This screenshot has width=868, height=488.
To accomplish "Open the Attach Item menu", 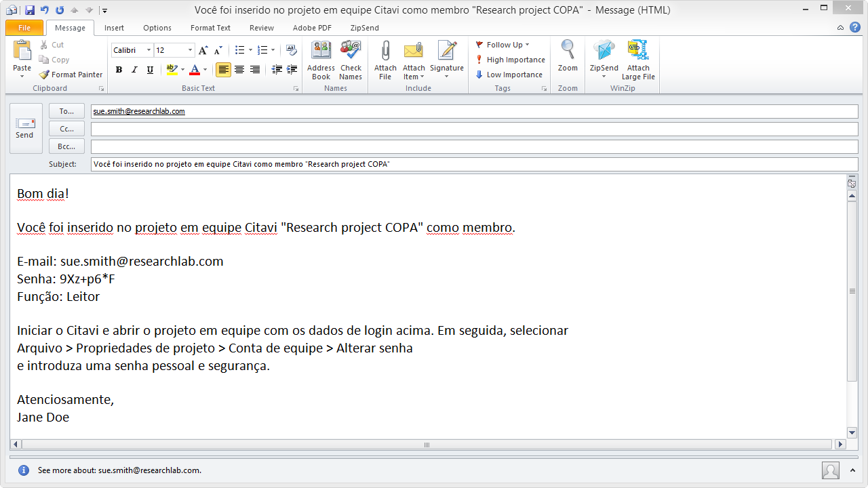I will (x=414, y=60).
